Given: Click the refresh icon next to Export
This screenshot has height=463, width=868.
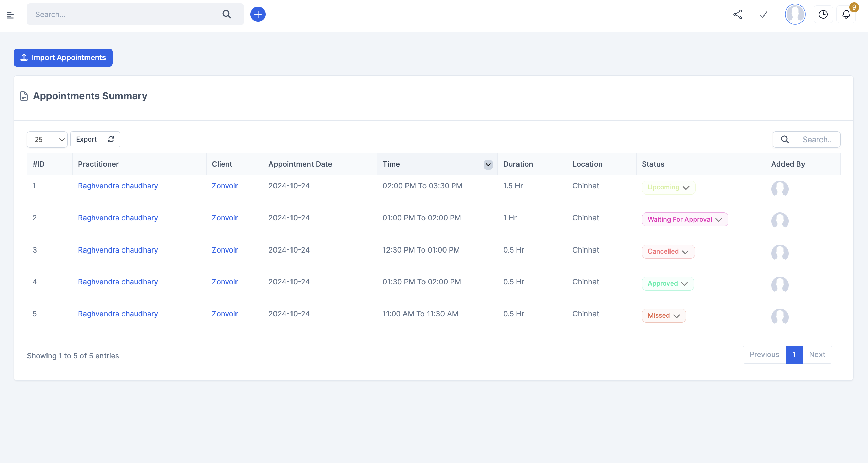Looking at the screenshot, I should point(111,139).
